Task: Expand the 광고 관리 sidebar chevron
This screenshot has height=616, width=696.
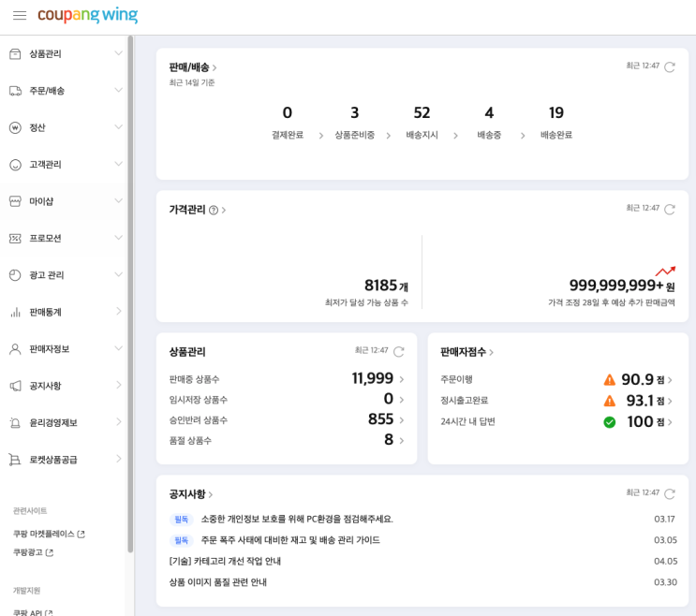Action: click(119, 274)
